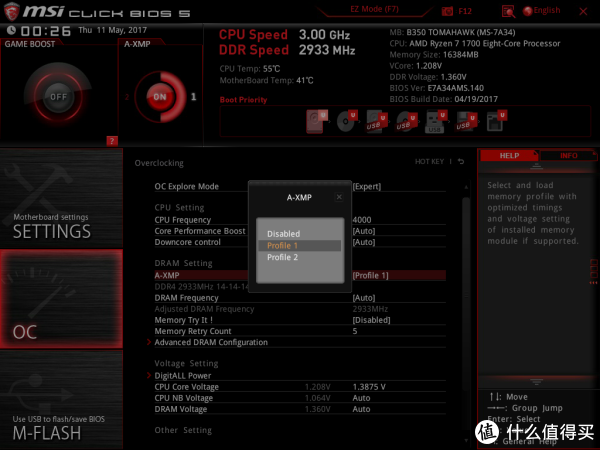
Task: Expand Advanced DRAM Configuration submenu
Action: tap(211, 342)
